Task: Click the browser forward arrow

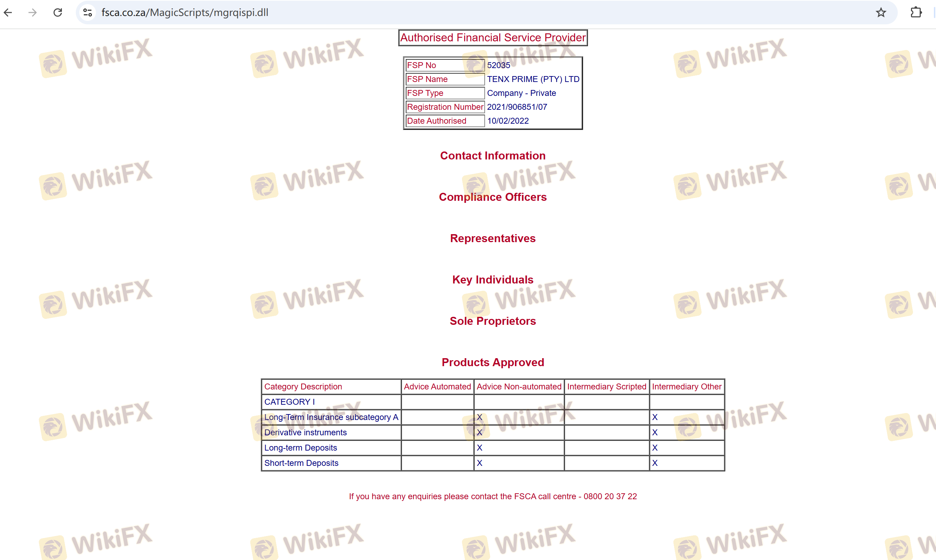Action: tap(32, 13)
